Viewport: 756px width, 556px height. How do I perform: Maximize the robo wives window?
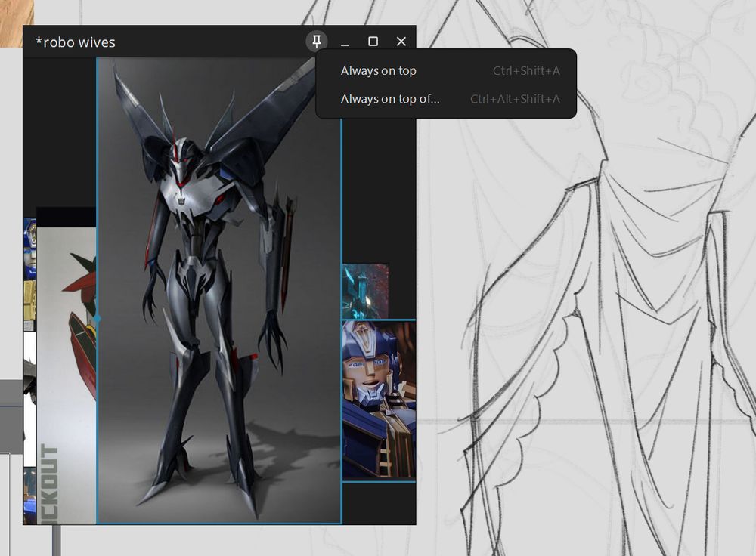tap(373, 42)
